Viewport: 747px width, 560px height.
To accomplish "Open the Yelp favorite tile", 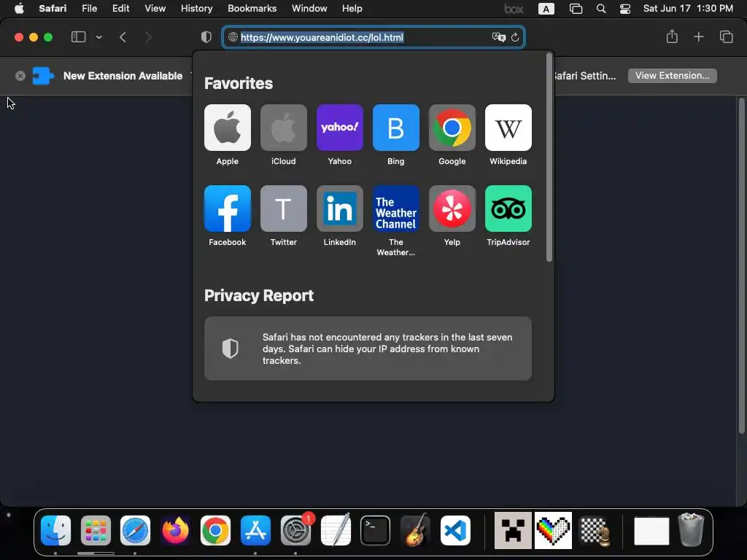I will pos(452,209).
